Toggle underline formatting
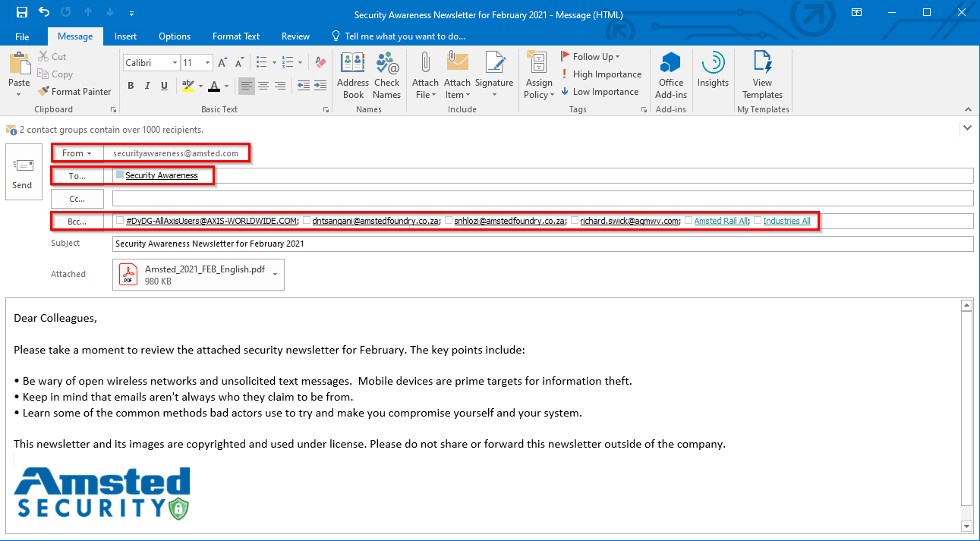 pos(163,85)
